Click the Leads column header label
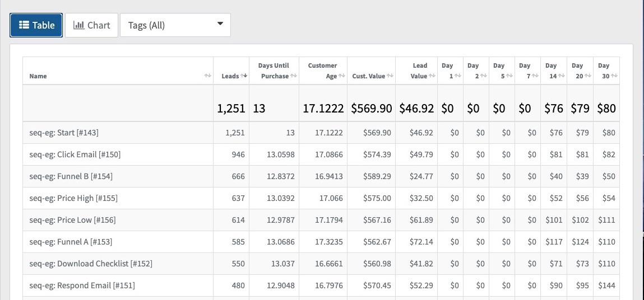The height and width of the screenshot is (300, 644). point(230,76)
